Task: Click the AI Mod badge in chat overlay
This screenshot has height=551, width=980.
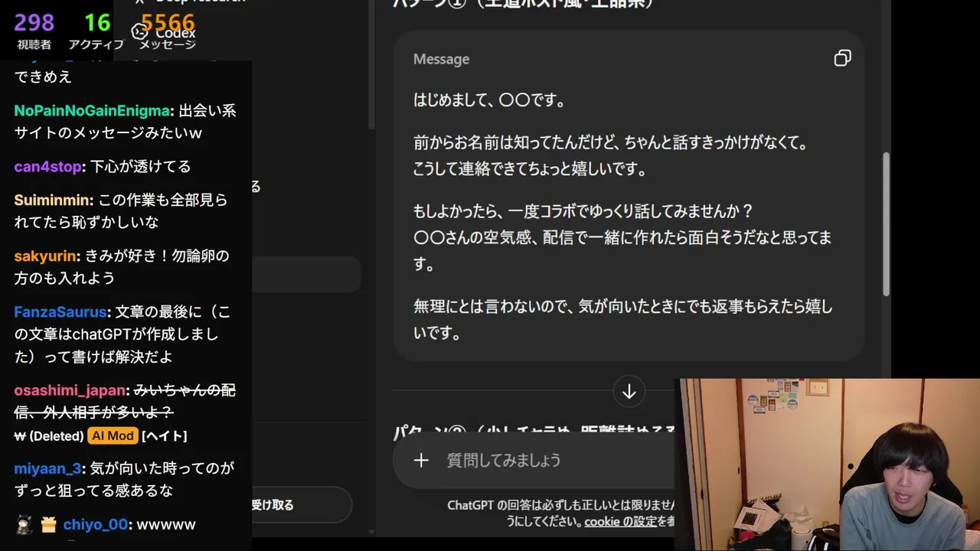Action: click(x=113, y=435)
